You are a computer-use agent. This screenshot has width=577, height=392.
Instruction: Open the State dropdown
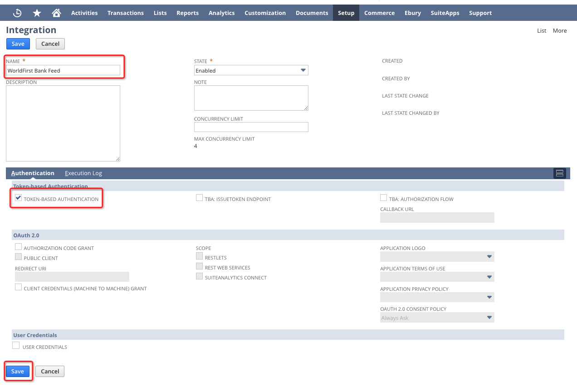tap(251, 70)
